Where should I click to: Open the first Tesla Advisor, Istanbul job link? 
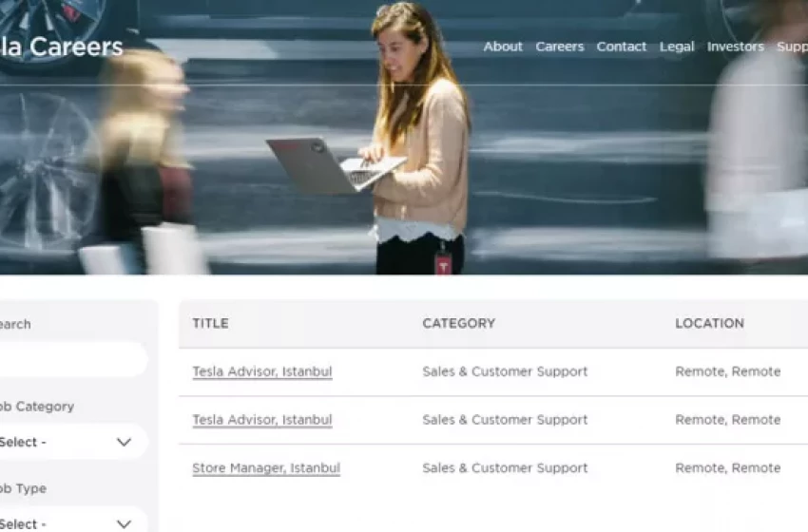262,371
